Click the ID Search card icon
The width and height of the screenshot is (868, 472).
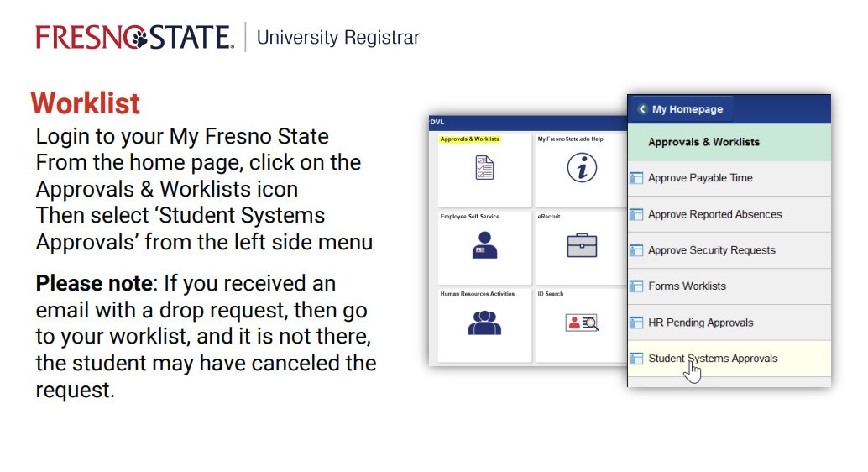coord(581,323)
